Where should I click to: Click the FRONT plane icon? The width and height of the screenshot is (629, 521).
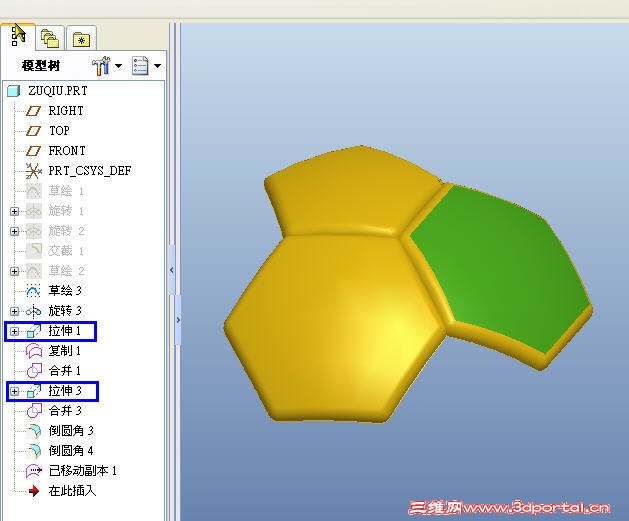click(x=34, y=151)
